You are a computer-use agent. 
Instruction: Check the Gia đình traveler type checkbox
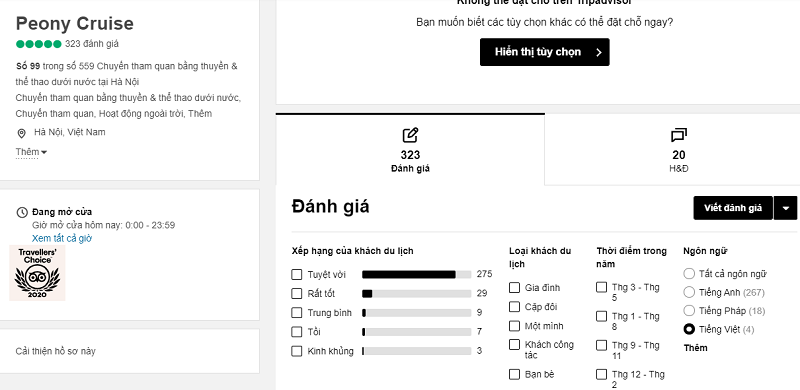514,287
